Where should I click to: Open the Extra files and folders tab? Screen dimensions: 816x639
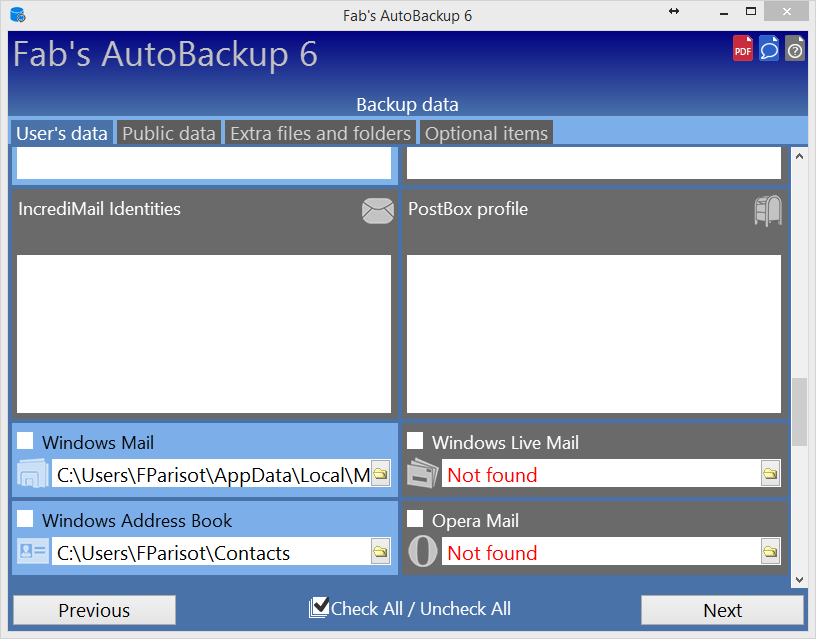point(321,133)
